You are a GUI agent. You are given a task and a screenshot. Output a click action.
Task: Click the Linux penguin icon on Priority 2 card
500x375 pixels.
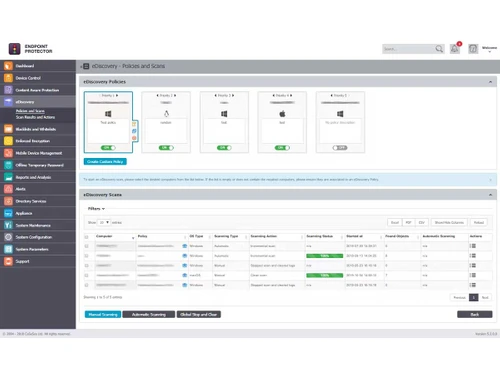(x=166, y=114)
